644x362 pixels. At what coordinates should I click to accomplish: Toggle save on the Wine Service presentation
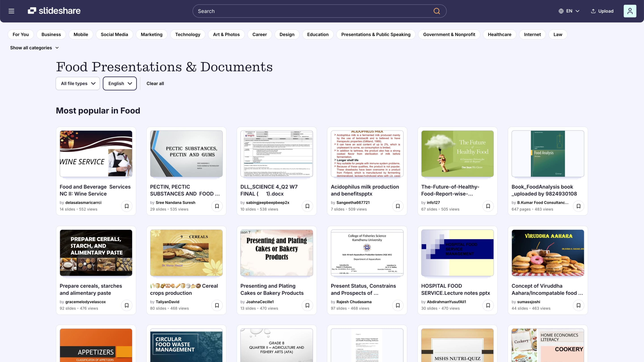click(127, 206)
